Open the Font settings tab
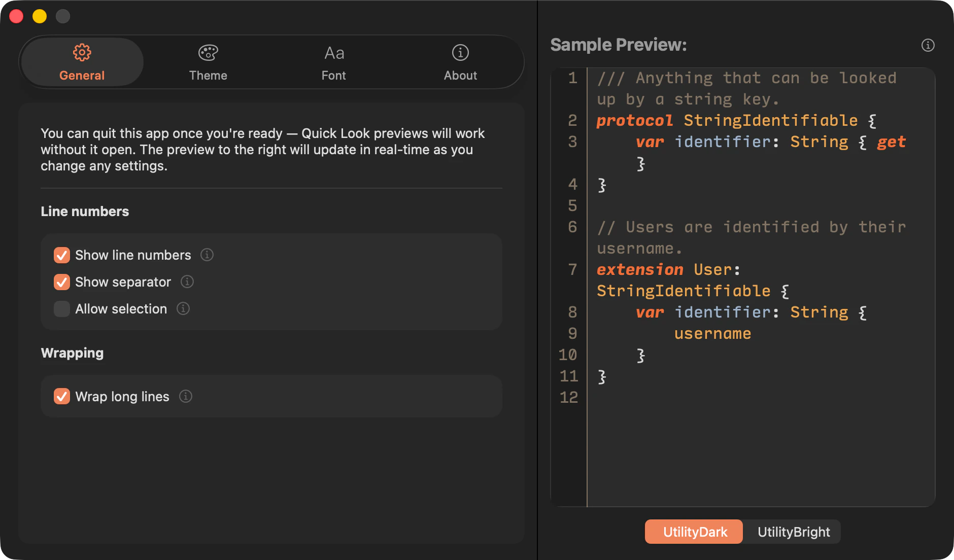The height and width of the screenshot is (560, 954). (334, 62)
